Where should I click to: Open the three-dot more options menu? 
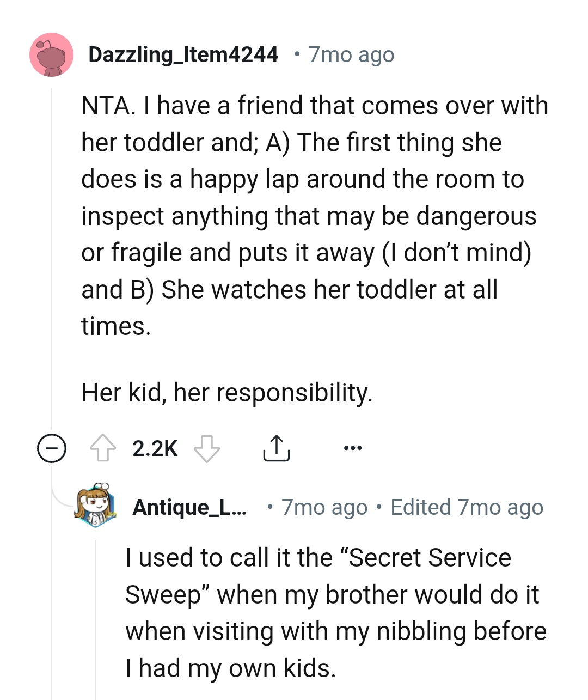pyautogui.click(x=353, y=448)
